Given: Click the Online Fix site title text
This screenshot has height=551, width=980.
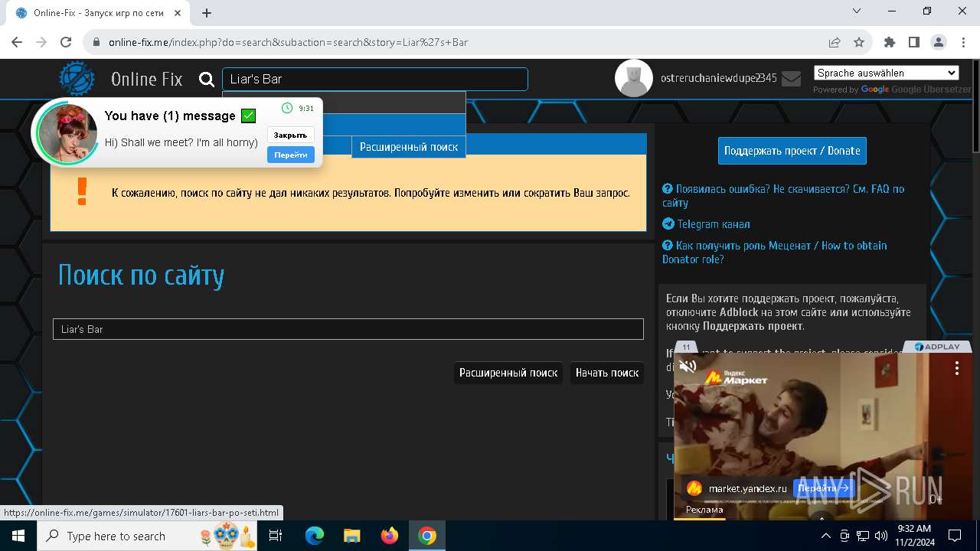Looking at the screenshot, I should coord(146,79).
